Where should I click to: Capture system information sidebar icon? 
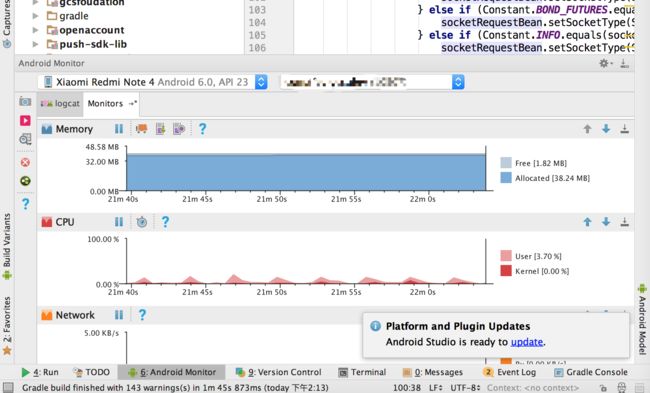pyautogui.click(x=25, y=139)
